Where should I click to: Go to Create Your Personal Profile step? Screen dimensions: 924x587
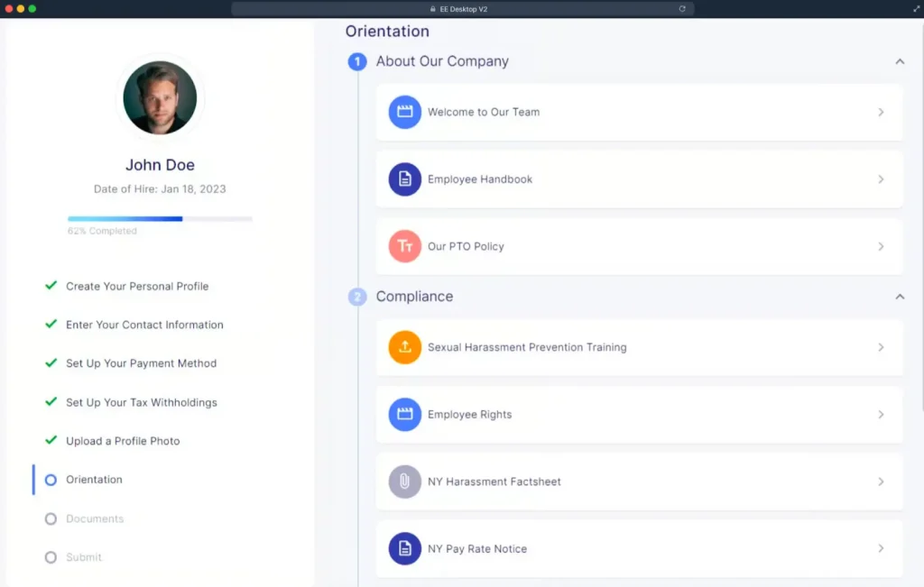coord(137,286)
